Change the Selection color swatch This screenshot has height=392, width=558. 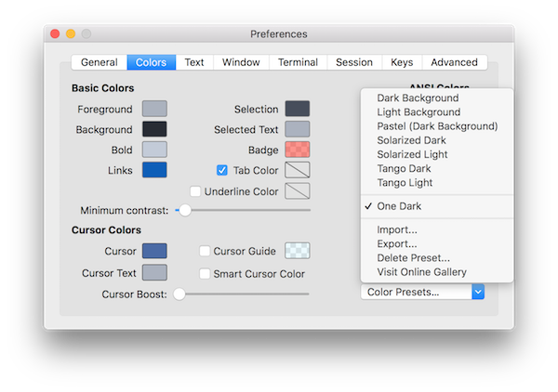point(298,109)
